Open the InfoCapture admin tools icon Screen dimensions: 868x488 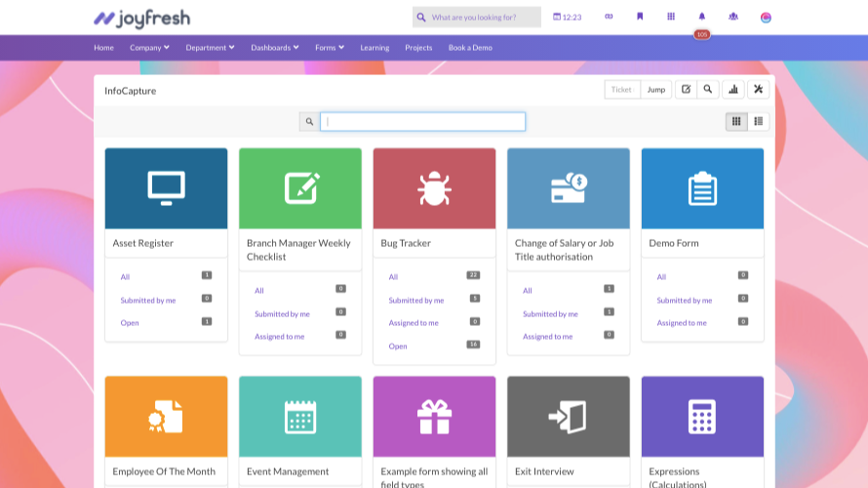point(758,90)
